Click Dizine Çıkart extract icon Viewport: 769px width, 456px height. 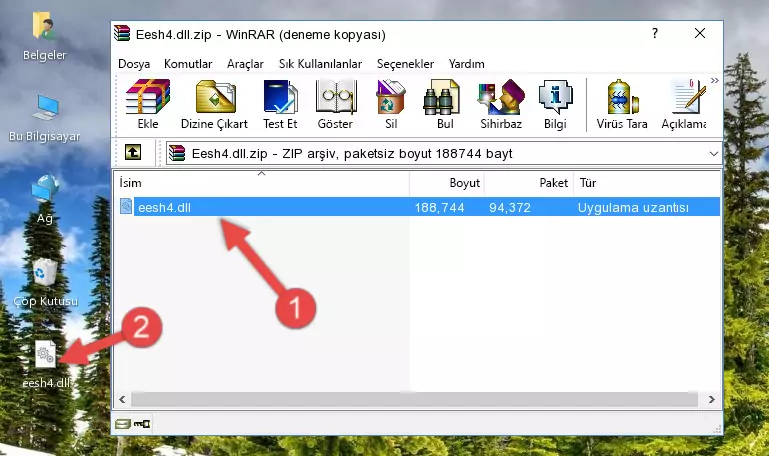pos(214,104)
